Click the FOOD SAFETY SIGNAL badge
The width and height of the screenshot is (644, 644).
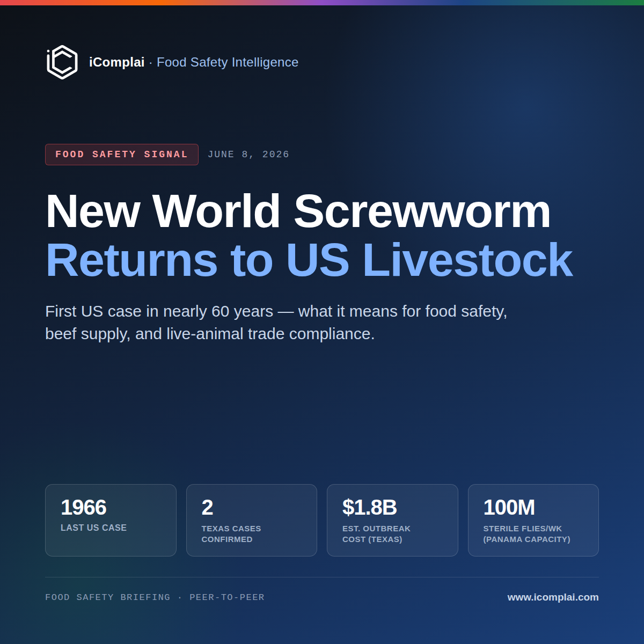(122, 155)
